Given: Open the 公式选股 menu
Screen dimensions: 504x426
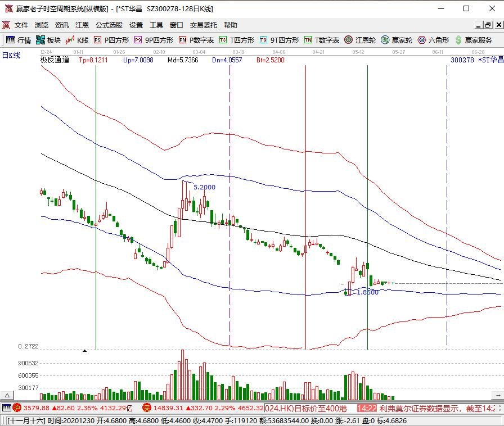Looking at the screenshot, I should tap(109, 25).
